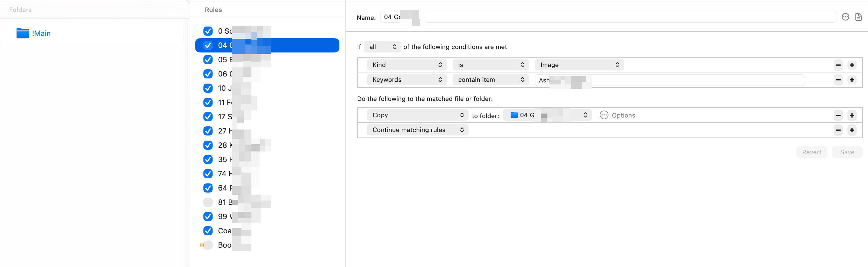This screenshot has width=868, height=267.
Task: Select the rule starting with 74
Action: (267, 173)
